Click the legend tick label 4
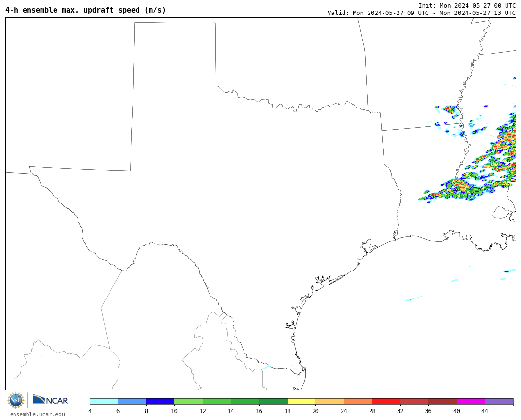Image resolution: width=521 pixels, height=420 pixels. pos(90,411)
